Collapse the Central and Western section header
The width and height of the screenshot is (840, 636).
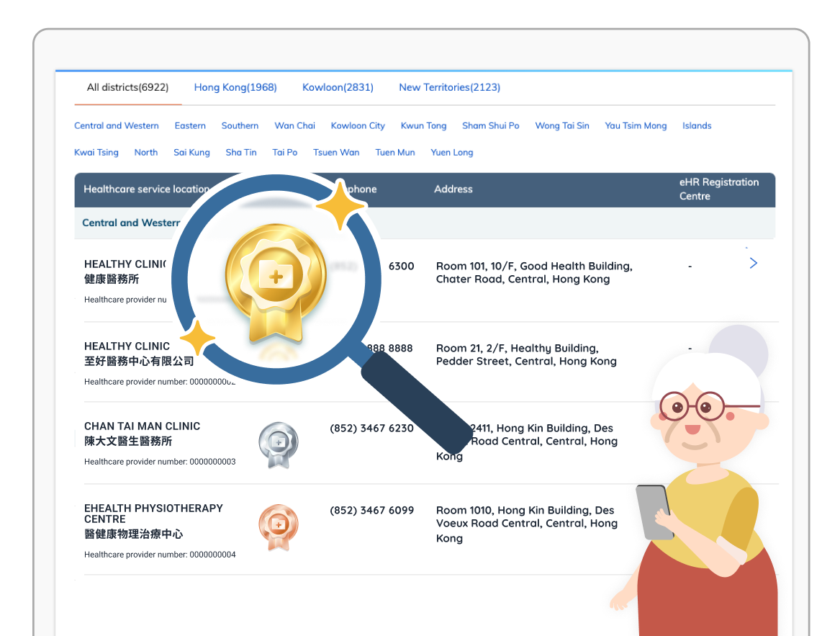[131, 223]
